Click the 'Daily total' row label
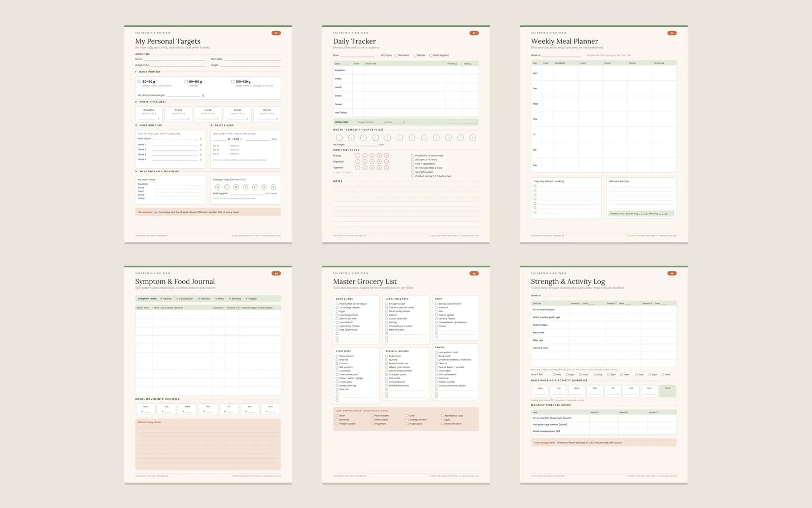The image size is (812, 508). [342, 122]
